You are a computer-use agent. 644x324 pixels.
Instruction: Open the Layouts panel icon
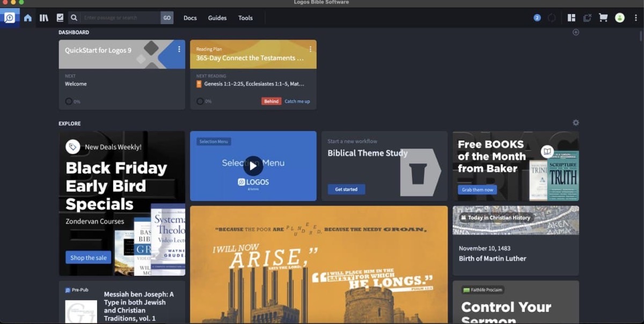572,18
